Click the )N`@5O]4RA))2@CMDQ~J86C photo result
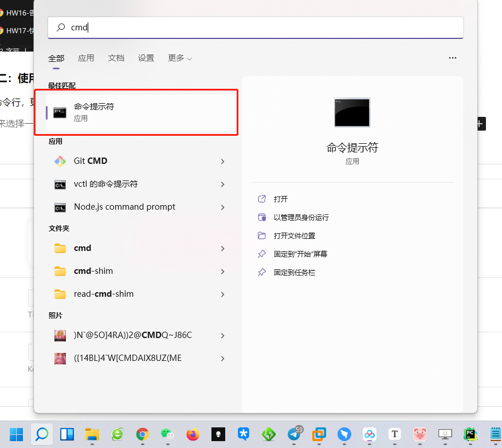502x448 pixels. point(133,335)
